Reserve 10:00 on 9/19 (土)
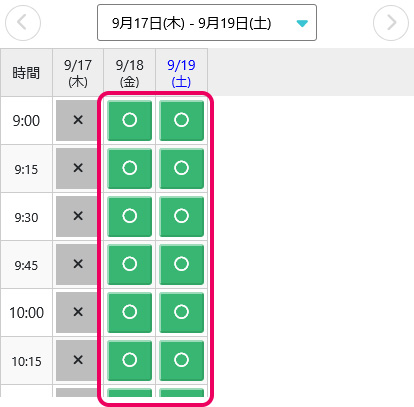Image resolution: width=414 pixels, height=407 pixels. point(181,312)
